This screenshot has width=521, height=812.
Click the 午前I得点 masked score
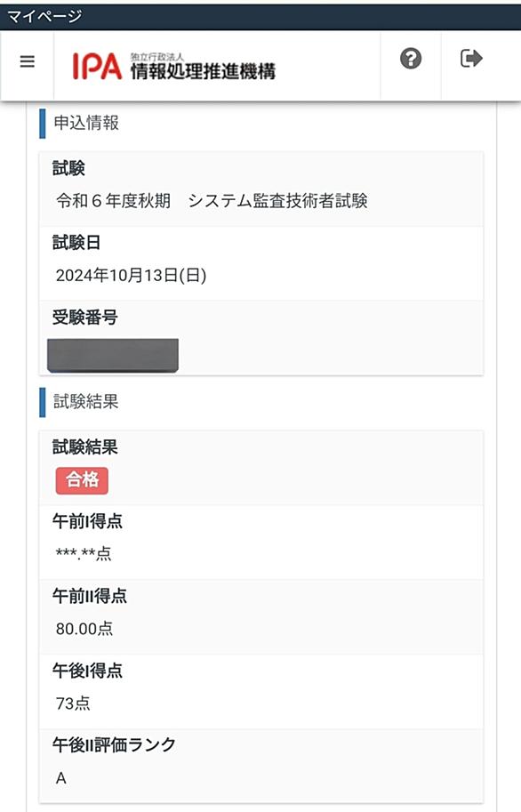click(84, 553)
